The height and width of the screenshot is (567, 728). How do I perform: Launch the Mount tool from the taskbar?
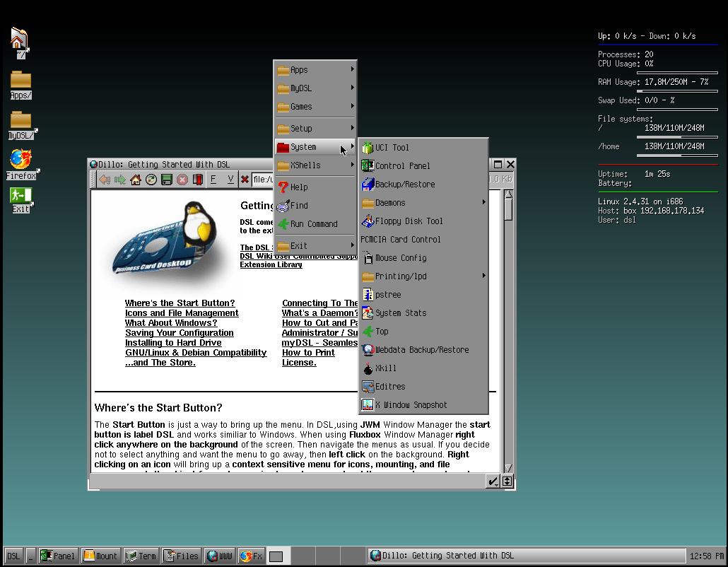pyautogui.click(x=101, y=556)
